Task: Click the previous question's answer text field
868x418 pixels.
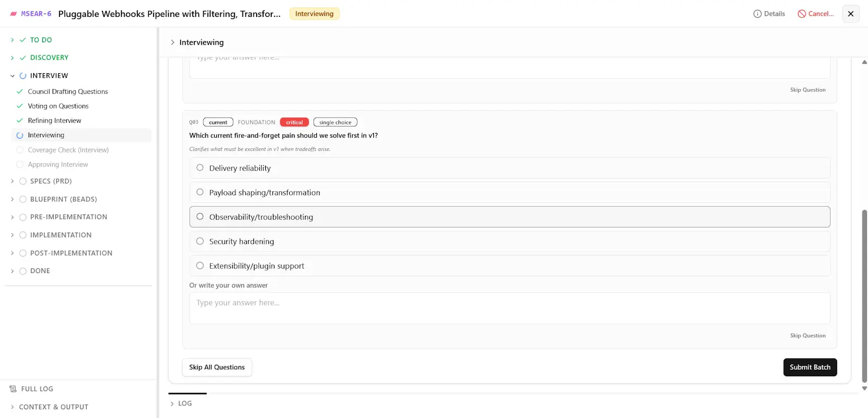Action: 509,67
